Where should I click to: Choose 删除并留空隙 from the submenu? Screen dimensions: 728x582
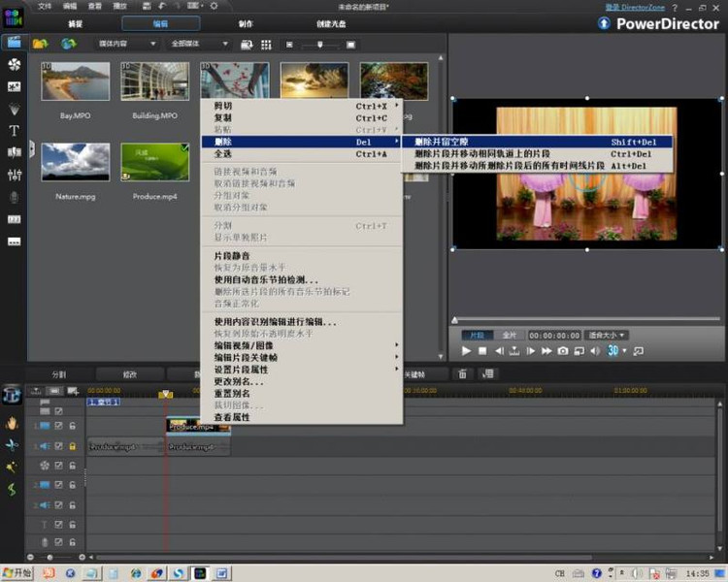click(537, 142)
